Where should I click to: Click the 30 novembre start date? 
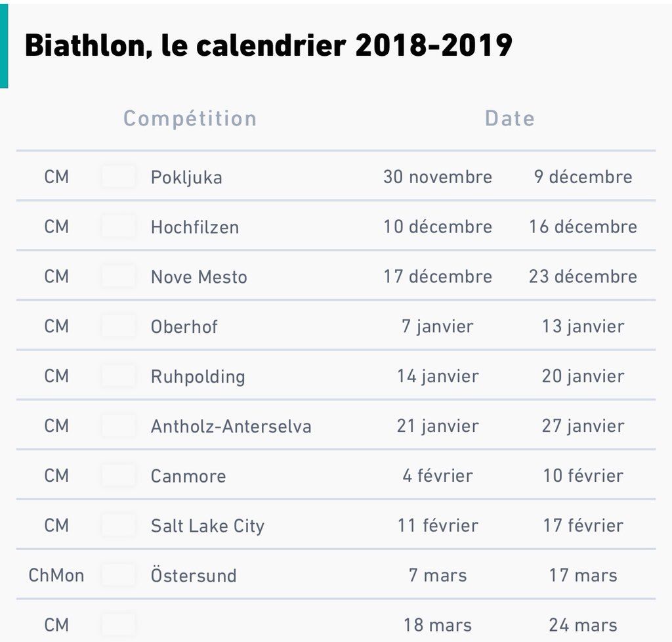pyautogui.click(x=438, y=177)
